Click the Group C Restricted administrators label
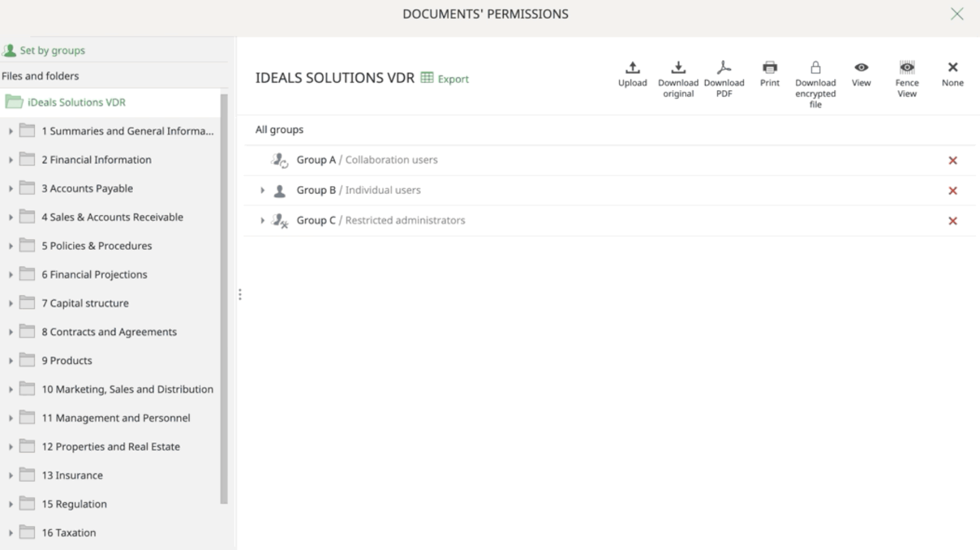Viewport: 980px width, 550px height. [x=381, y=220]
